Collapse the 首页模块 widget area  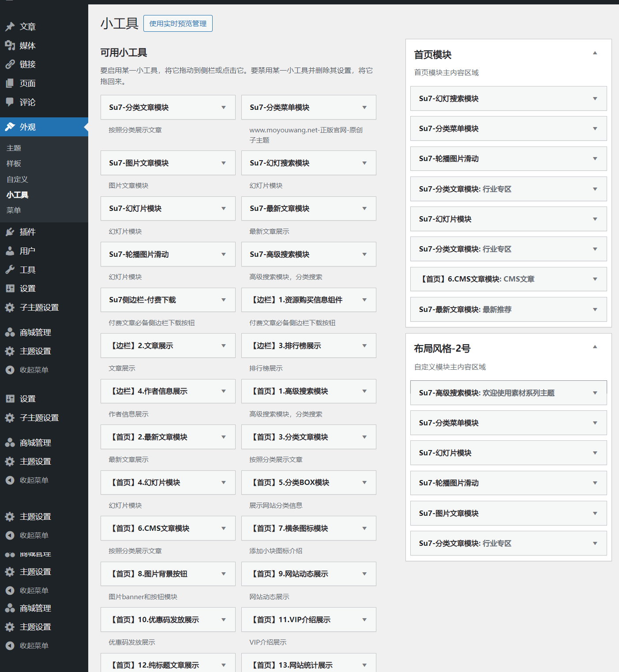coord(595,53)
